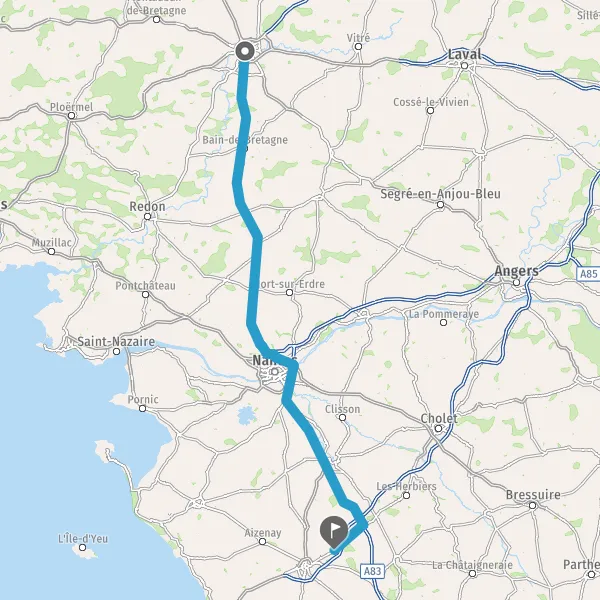Click the A83 motorway shield

pos(372,571)
